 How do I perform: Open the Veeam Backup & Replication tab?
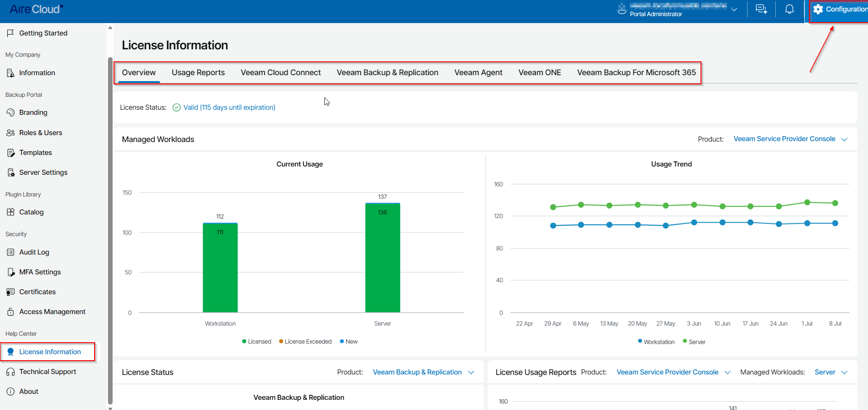(388, 72)
